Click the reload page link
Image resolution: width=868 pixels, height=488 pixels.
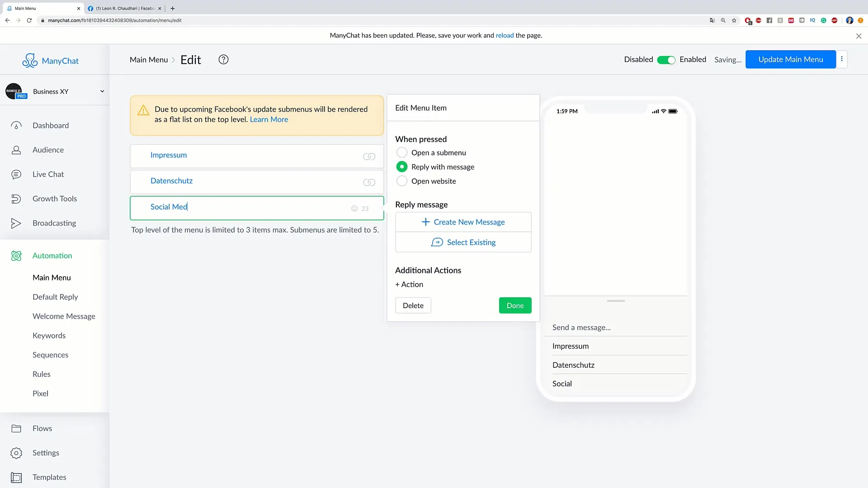tap(505, 35)
